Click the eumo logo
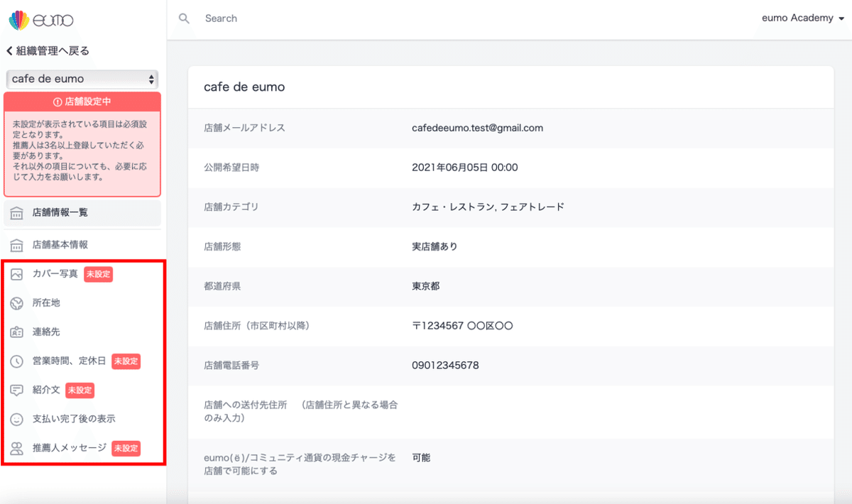 40,20
